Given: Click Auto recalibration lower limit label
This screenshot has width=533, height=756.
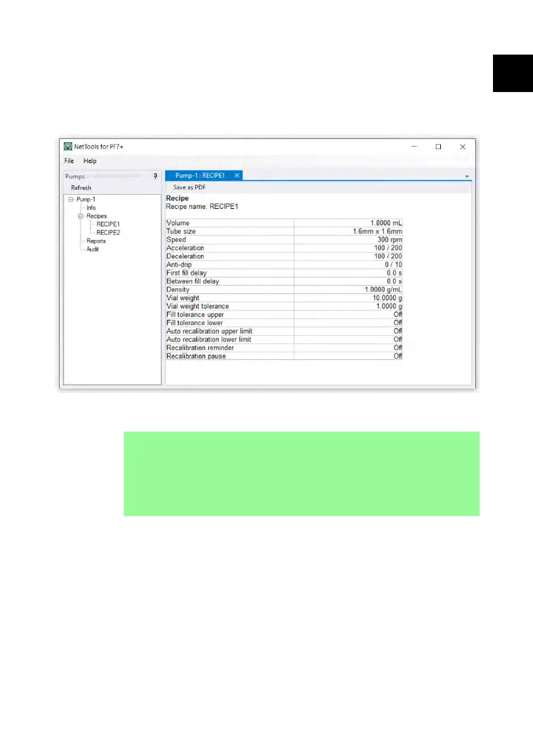Looking at the screenshot, I should [209, 340].
